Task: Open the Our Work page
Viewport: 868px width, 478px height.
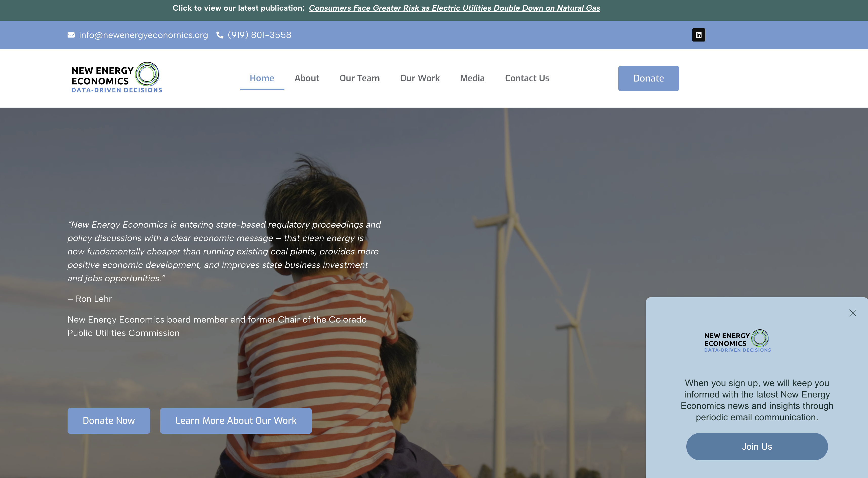Action: pos(420,78)
